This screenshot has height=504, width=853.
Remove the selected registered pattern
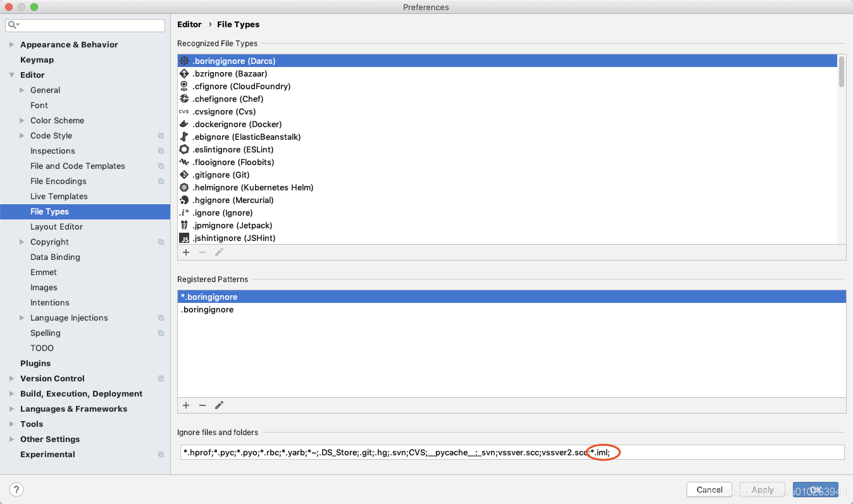pos(202,405)
